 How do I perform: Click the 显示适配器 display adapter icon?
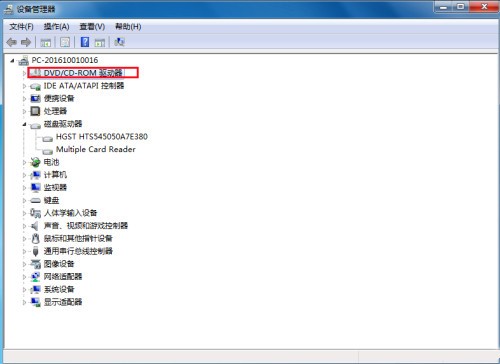[x=35, y=302]
